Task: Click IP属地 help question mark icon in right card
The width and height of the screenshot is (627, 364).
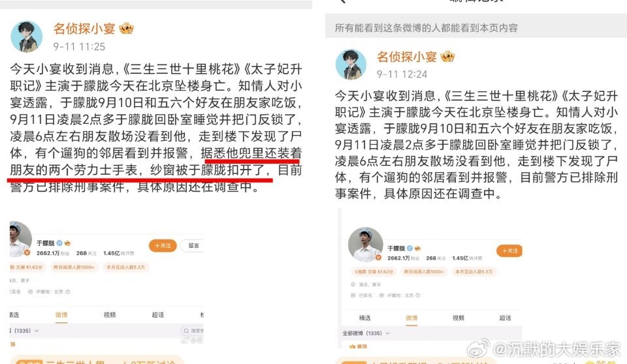Action: click(418, 296)
